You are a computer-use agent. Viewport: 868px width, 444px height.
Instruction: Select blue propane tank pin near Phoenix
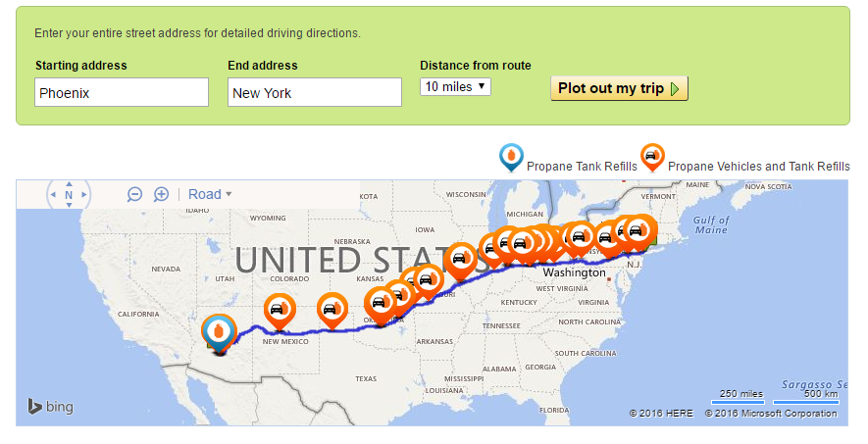pos(220,331)
